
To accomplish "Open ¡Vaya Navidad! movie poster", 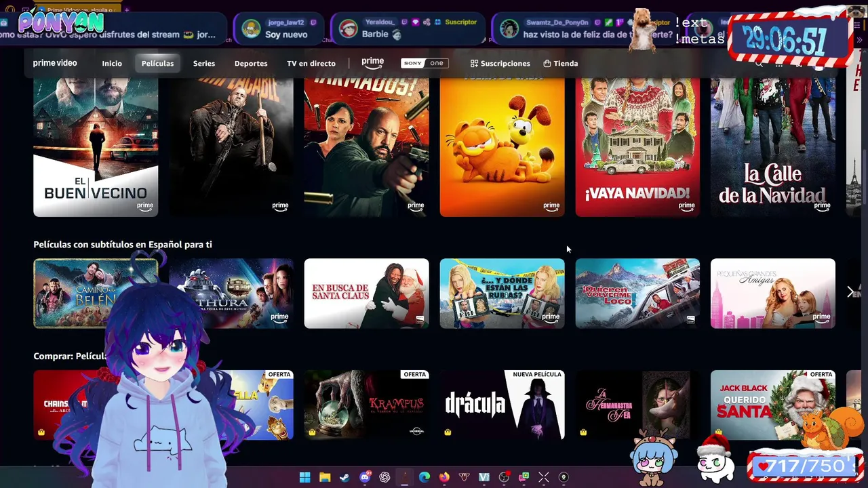I will 637,146.
